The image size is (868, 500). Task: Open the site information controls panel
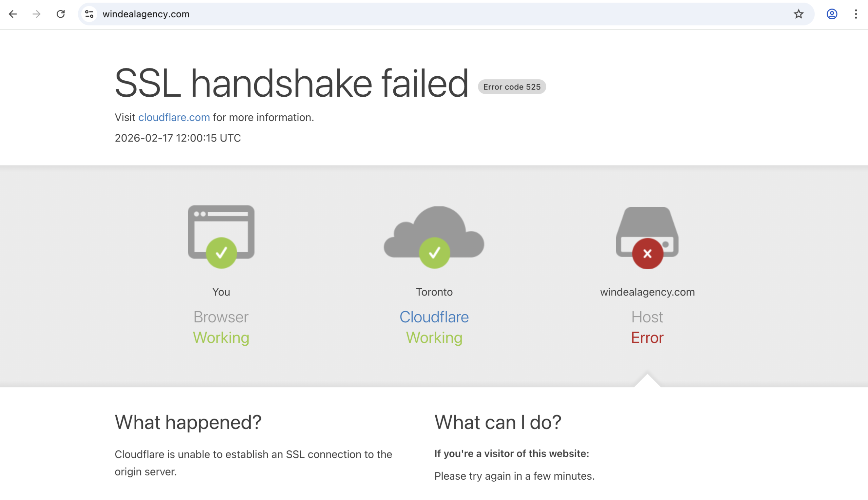89,14
